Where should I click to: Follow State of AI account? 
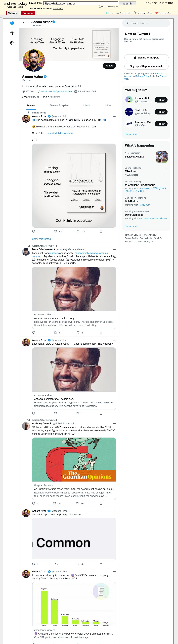[161, 112]
